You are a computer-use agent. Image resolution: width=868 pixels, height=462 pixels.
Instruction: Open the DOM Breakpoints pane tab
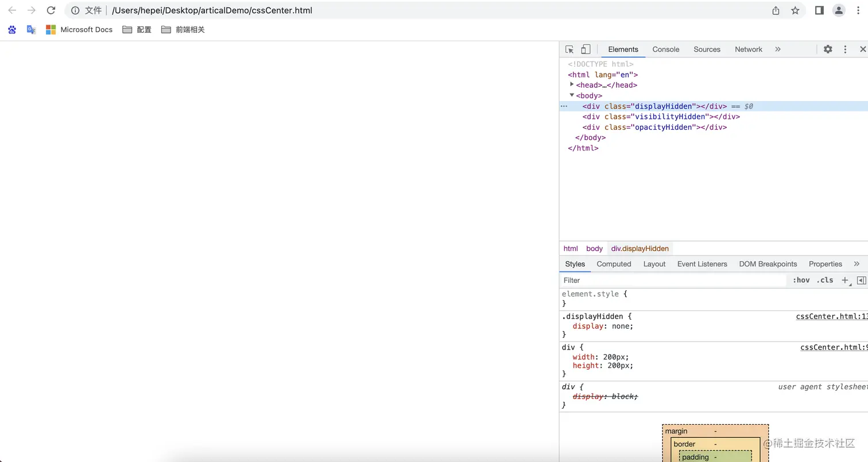pos(768,264)
